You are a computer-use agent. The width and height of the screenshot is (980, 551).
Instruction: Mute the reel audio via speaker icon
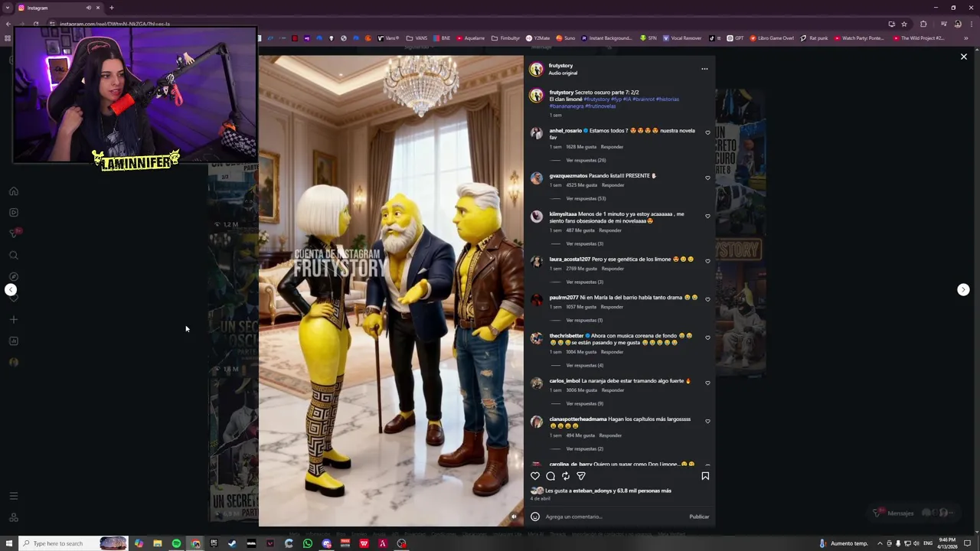click(514, 517)
